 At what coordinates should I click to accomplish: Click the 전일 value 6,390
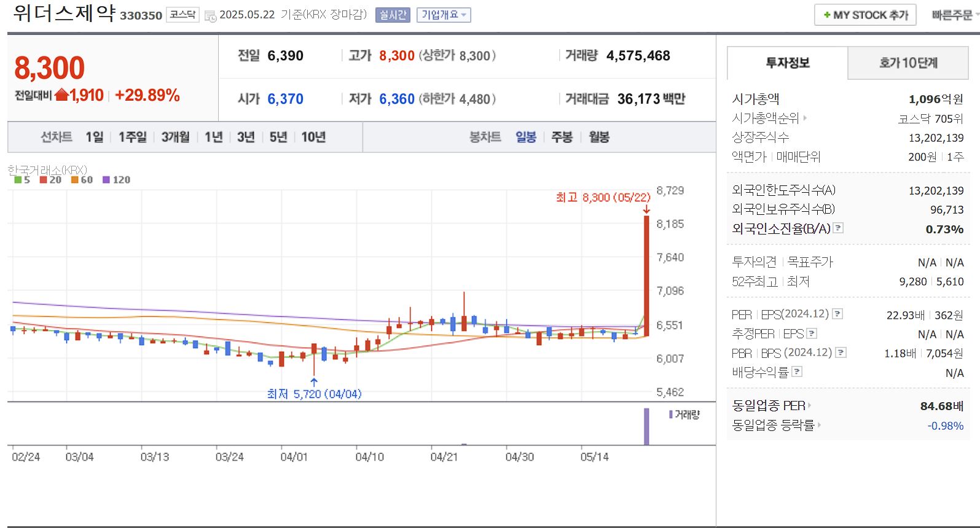(x=286, y=56)
